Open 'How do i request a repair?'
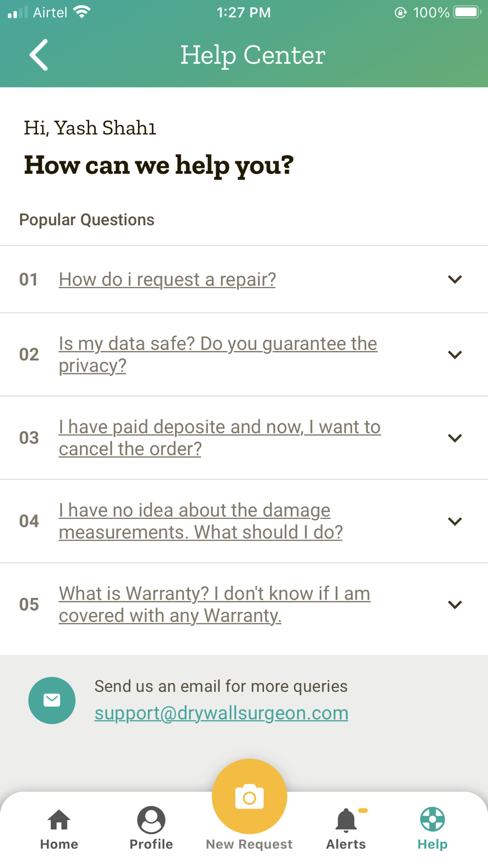Image resolution: width=488 pixels, height=868 pixels. 167,279
